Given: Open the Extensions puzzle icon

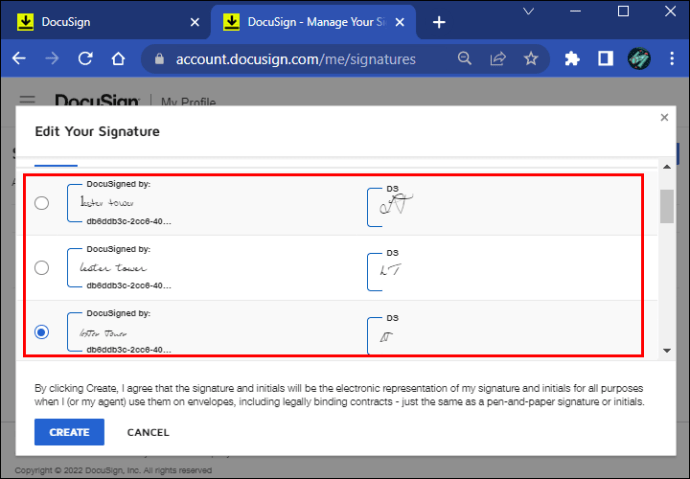Looking at the screenshot, I should tap(572, 59).
